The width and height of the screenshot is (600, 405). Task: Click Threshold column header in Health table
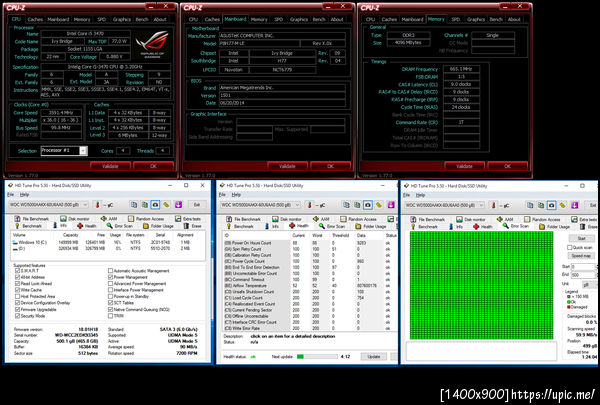click(x=340, y=235)
